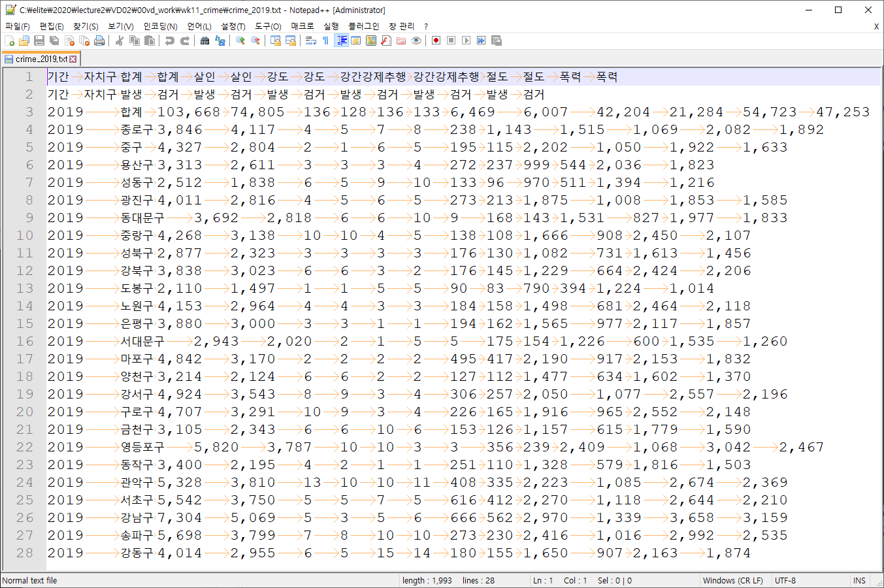Toggle the indent guide icon
The height and width of the screenshot is (588, 884).
point(341,41)
